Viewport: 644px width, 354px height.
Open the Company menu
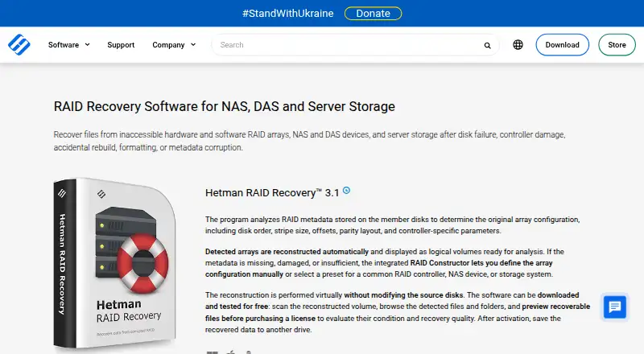pyautogui.click(x=168, y=45)
